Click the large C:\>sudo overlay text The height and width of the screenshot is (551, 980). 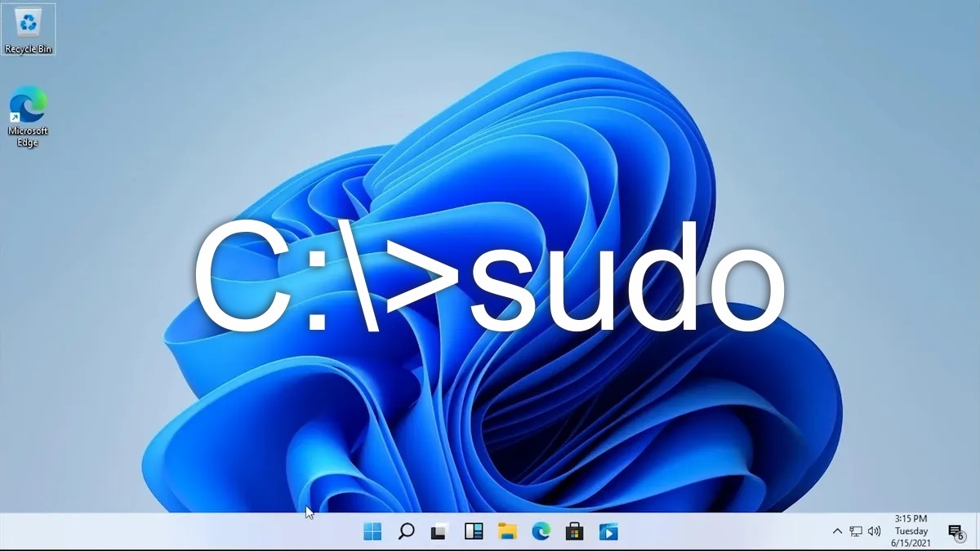490,278
